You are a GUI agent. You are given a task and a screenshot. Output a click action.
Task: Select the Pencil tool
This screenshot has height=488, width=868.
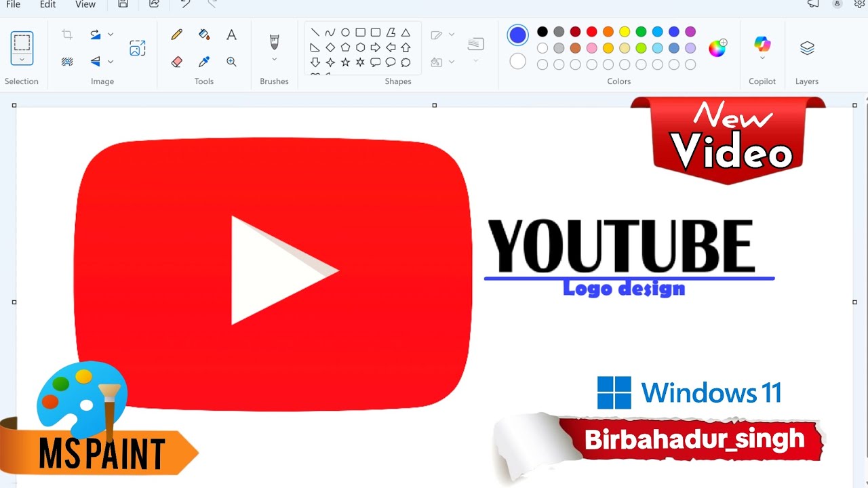tap(177, 35)
